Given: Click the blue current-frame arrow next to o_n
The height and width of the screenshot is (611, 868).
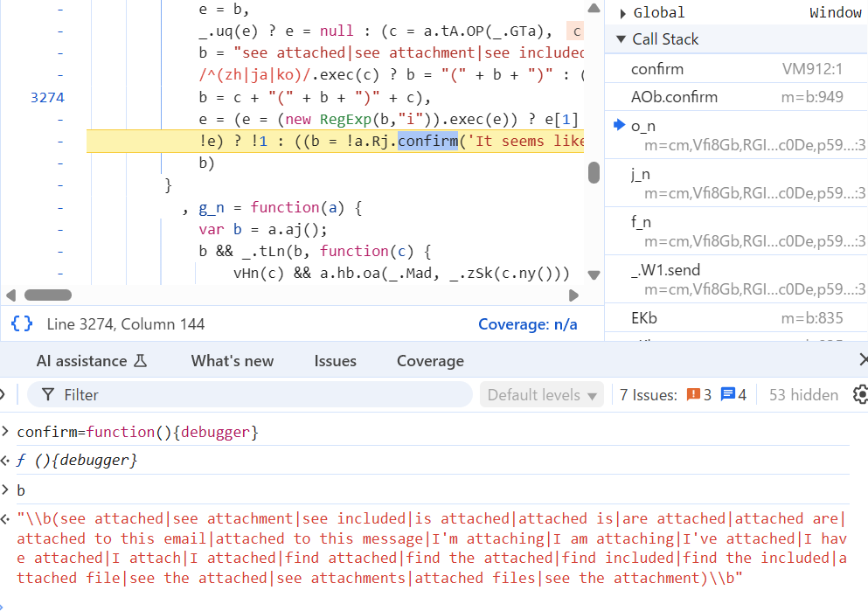Looking at the screenshot, I should tap(620, 125).
